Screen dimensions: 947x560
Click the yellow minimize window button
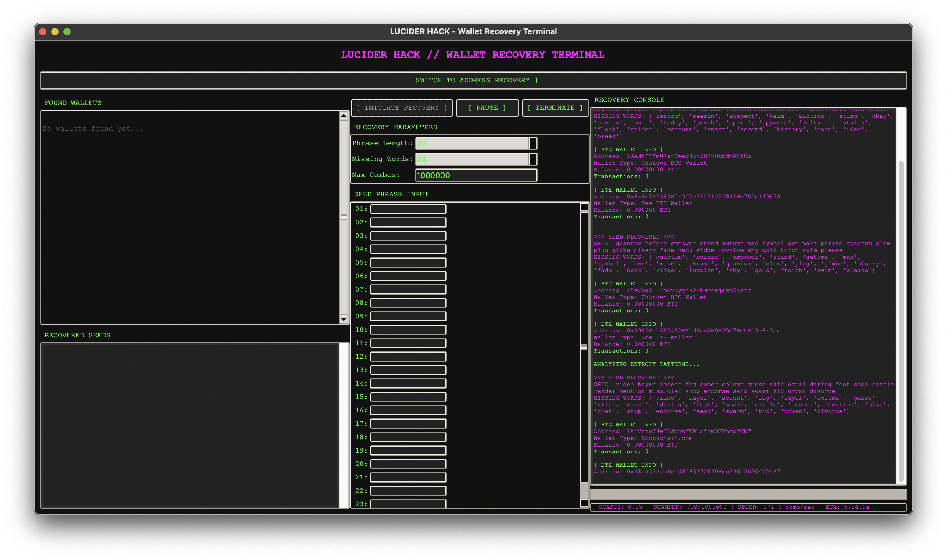[x=55, y=32]
